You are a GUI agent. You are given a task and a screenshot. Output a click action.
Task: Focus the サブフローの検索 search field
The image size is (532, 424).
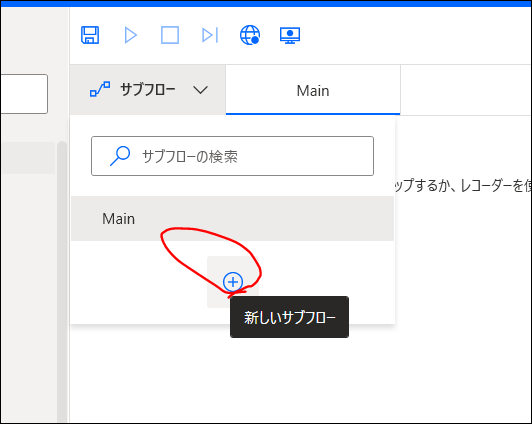coord(232,156)
